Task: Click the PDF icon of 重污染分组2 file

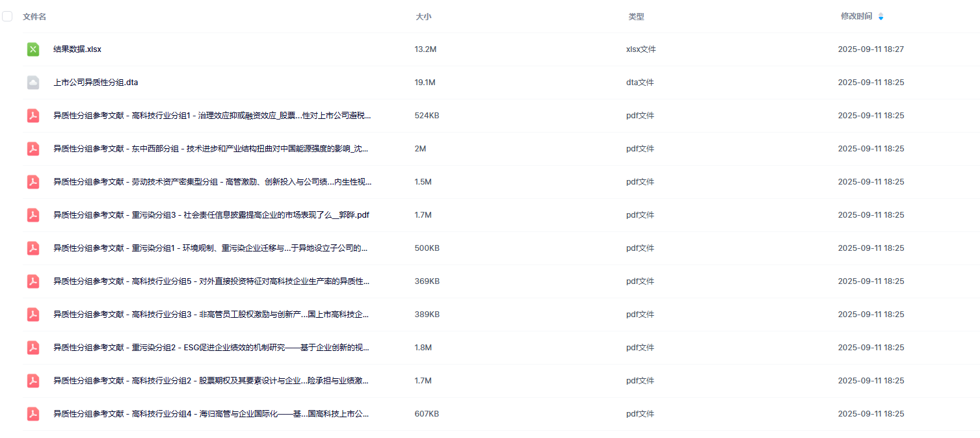Action: pyautogui.click(x=33, y=348)
